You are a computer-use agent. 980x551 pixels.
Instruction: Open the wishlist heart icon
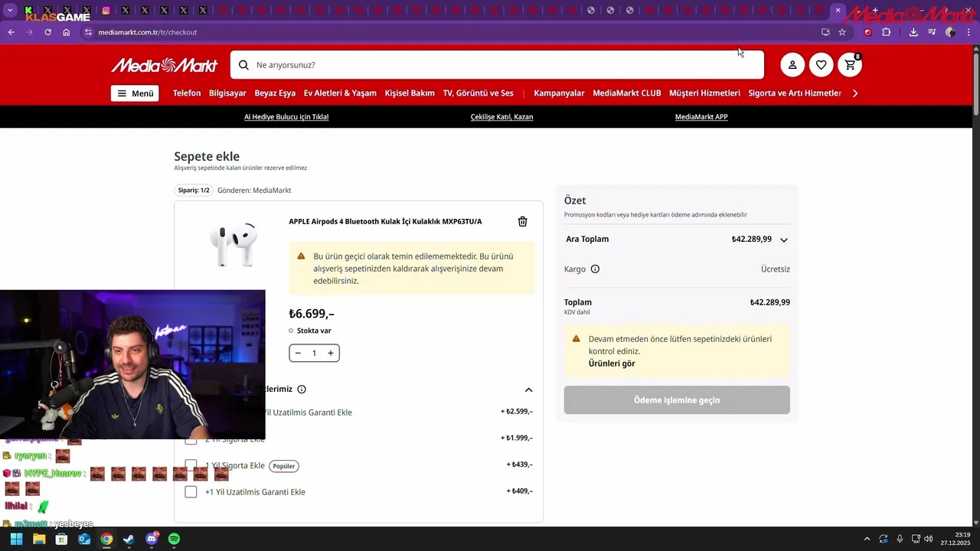point(821,65)
